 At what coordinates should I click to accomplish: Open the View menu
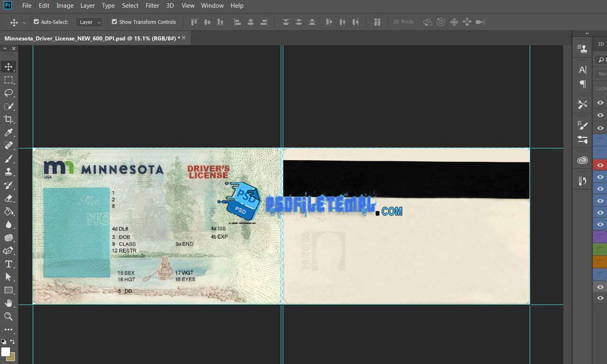point(188,6)
